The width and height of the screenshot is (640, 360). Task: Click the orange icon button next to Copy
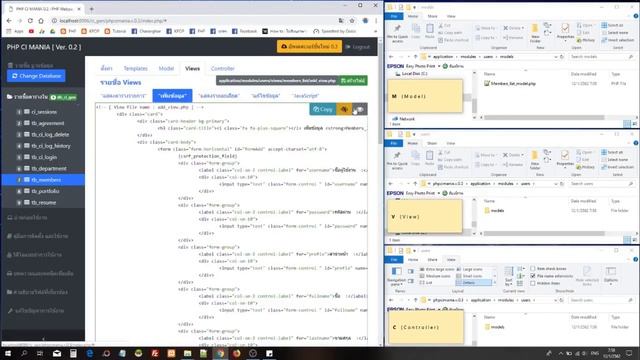(344, 109)
